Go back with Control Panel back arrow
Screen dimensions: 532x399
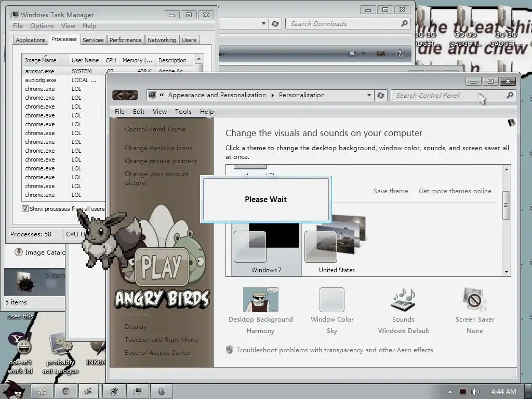(x=119, y=96)
